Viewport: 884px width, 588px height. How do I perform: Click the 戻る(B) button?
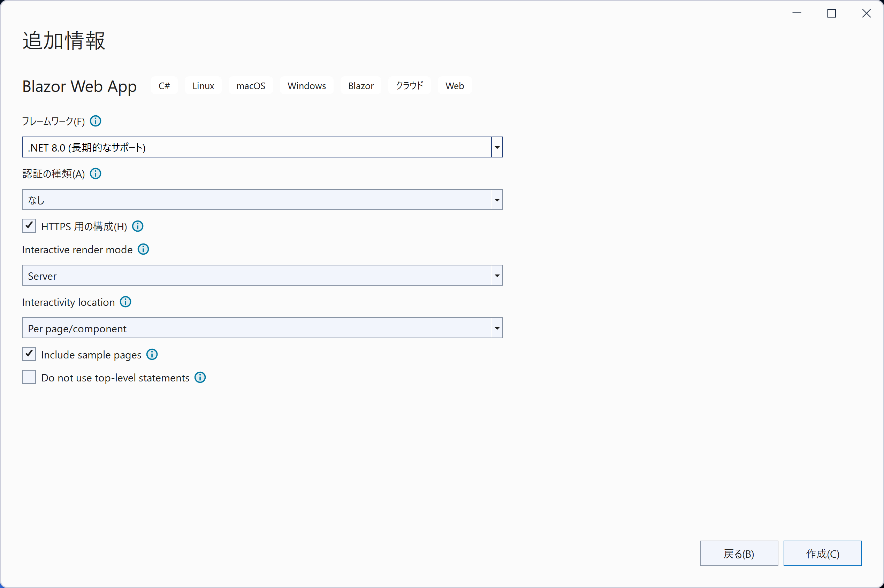tap(739, 553)
